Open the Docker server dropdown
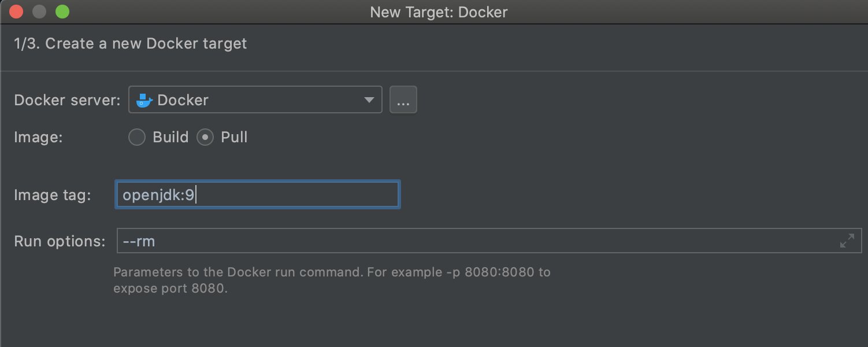 (x=255, y=100)
